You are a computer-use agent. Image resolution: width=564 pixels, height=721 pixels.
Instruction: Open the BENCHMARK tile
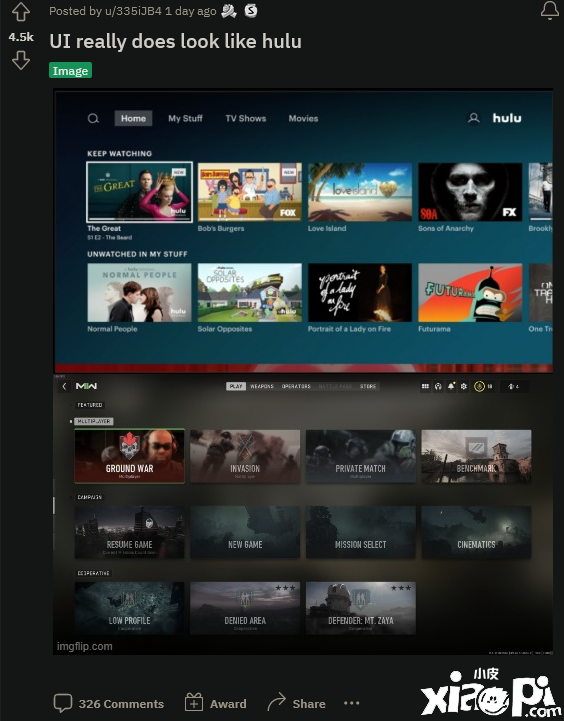[476, 456]
